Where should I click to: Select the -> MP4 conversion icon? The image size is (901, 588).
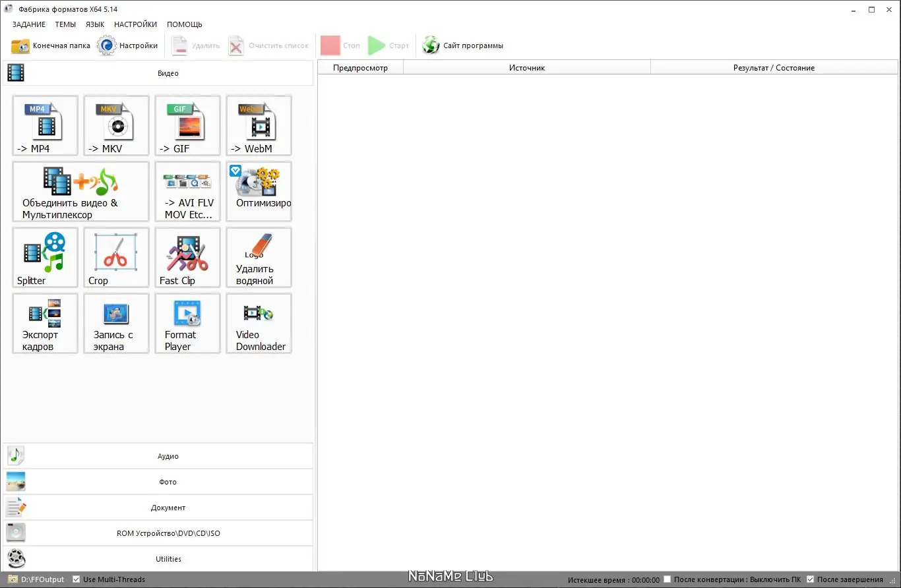[x=45, y=125]
